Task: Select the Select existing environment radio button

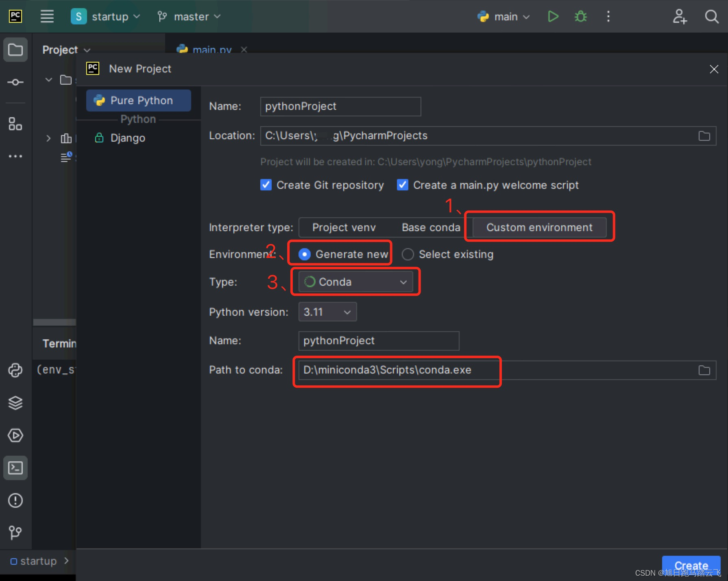Action: [x=408, y=254]
